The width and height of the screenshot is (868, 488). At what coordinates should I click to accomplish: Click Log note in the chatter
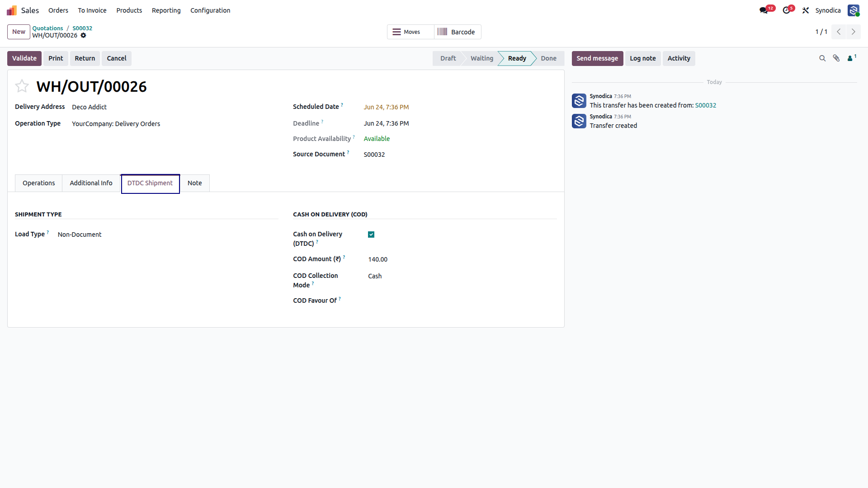coord(643,58)
